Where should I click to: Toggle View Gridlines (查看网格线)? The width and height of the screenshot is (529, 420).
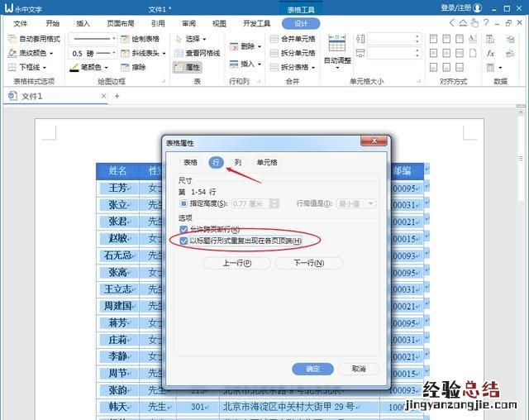coord(198,53)
